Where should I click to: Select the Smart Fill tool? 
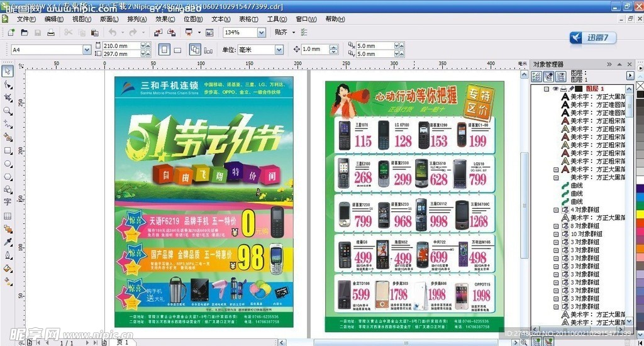[x=8, y=137]
